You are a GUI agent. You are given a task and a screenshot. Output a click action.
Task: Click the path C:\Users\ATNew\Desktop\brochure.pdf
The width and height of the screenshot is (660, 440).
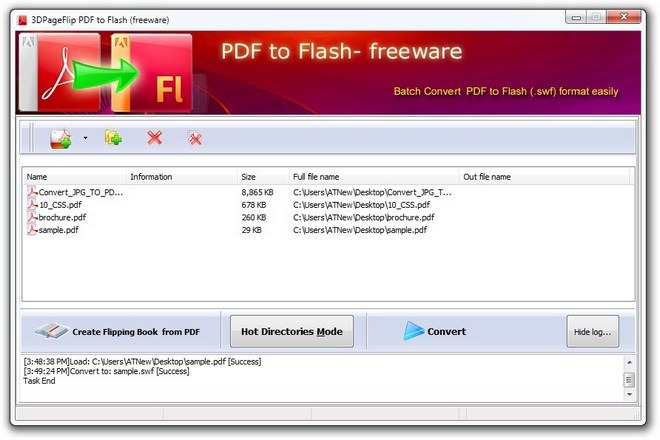pyautogui.click(x=364, y=218)
